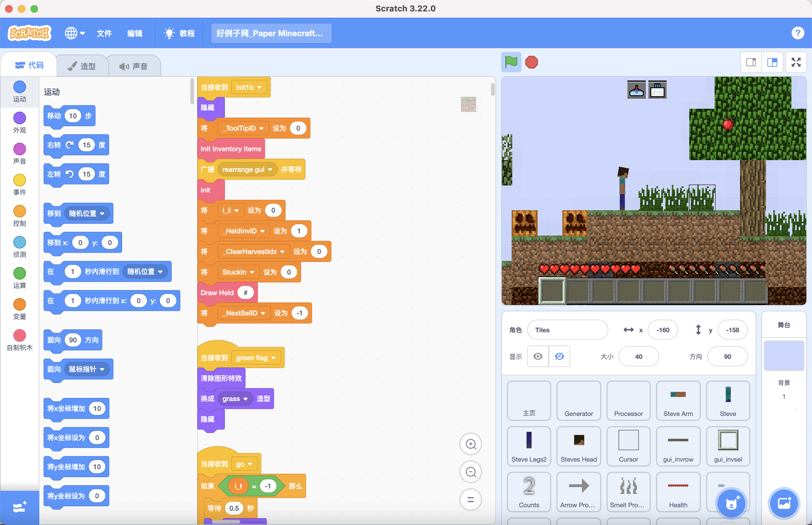Select the Arrow Pro… sprite
Viewport: 812px width, 525px height.
tap(579, 492)
